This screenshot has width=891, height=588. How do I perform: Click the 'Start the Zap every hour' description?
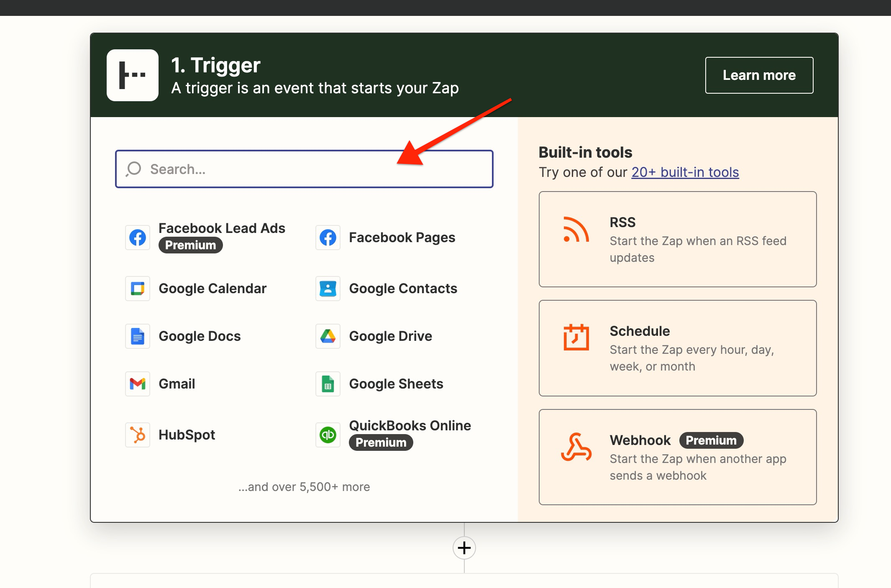click(x=692, y=358)
